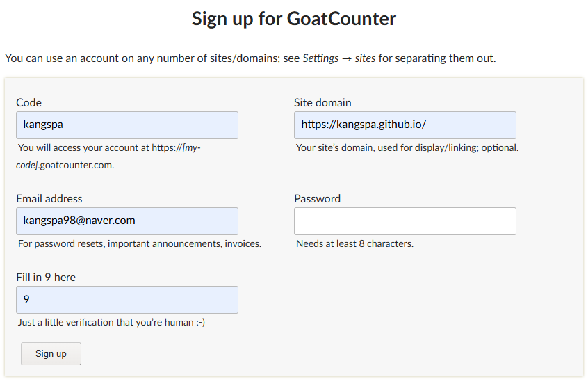Click the empty form area right of the verification field
Screen dimensions: 588x384
click(405, 300)
